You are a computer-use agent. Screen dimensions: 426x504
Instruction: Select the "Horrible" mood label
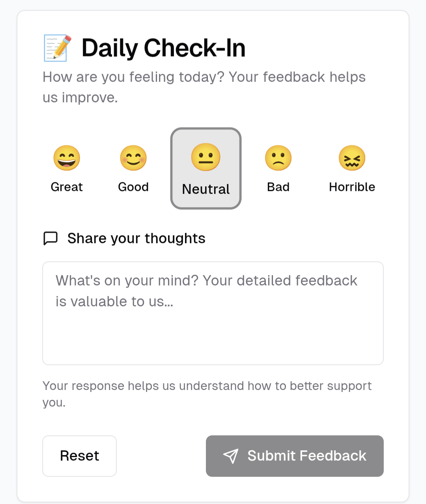pos(352,187)
